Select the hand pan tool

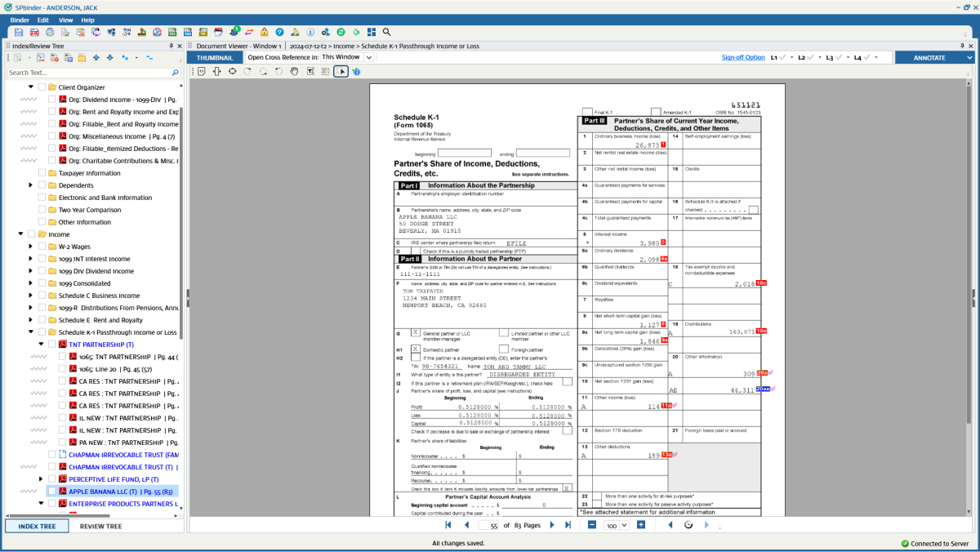[295, 72]
